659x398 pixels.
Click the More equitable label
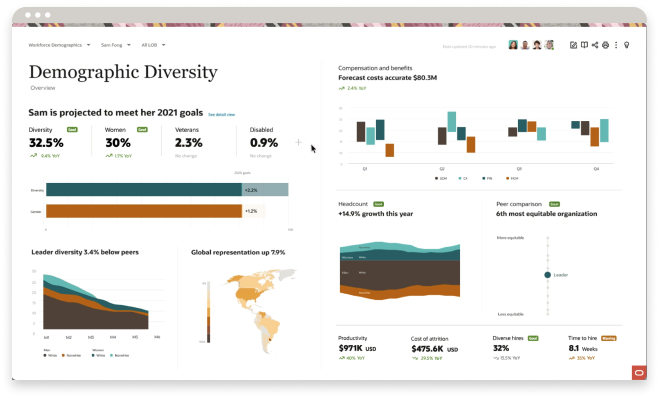coord(510,238)
